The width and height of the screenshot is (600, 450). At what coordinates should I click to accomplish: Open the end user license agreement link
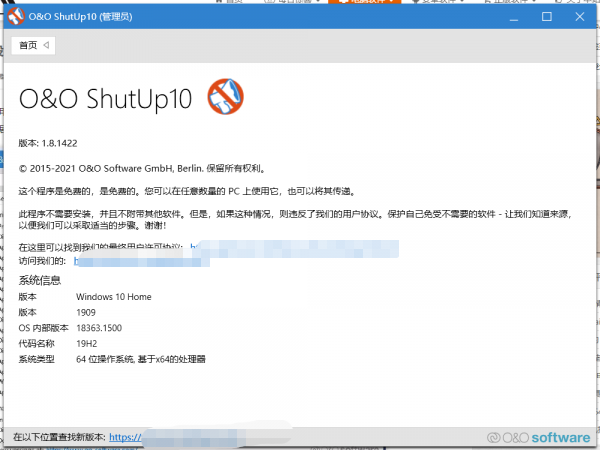pyautogui.click(x=295, y=248)
